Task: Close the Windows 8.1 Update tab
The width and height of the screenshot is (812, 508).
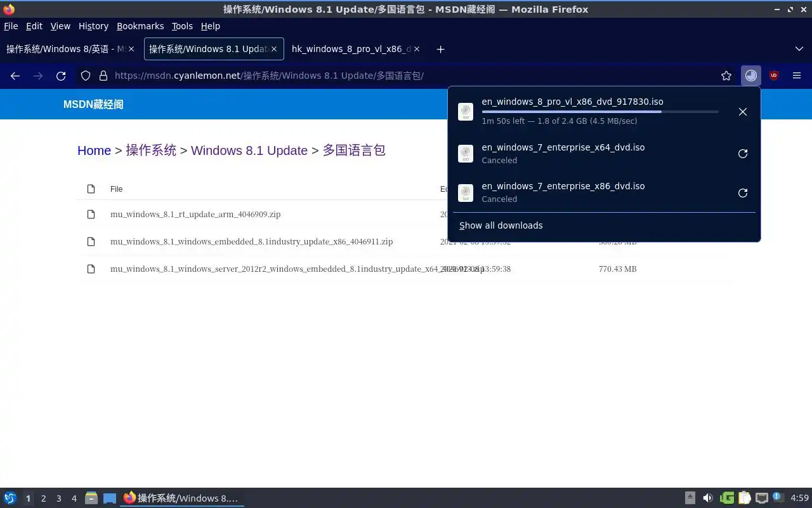Action: [x=274, y=49]
